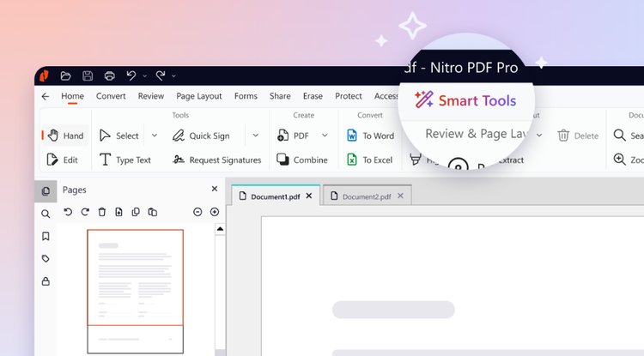Click the Pages panel scroll up arrow
Viewport: 644px width, 356px height.
(x=220, y=229)
